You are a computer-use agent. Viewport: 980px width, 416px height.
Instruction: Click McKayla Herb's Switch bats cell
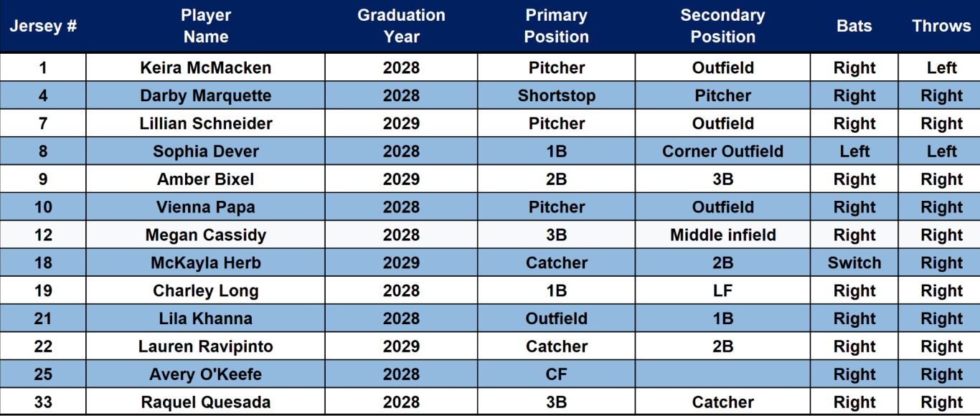(854, 263)
